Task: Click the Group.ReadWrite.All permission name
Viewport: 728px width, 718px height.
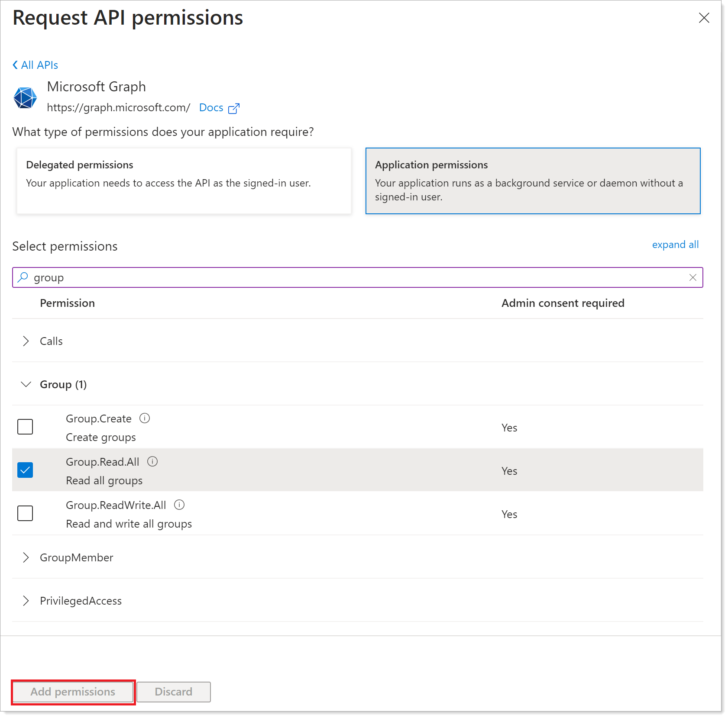Action: (116, 505)
